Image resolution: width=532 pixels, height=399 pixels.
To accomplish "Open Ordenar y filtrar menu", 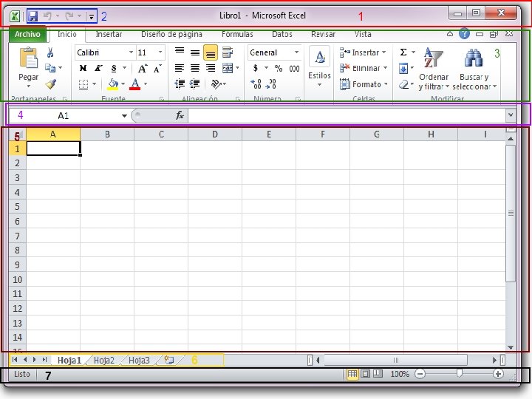I will [x=434, y=69].
